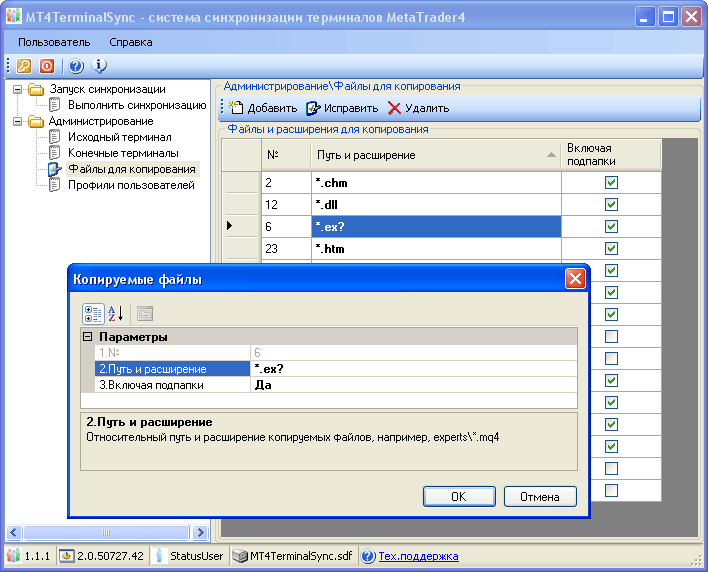Click document icon next to Конечные терминалы
Image resolution: width=708 pixels, height=572 pixels.
coord(55,153)
